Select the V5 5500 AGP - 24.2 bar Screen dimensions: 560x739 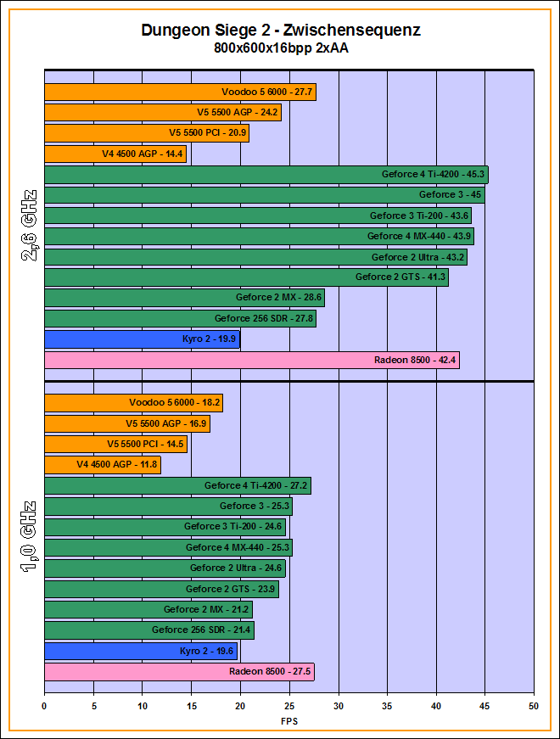pyautogui.click(x=162, y=113)
